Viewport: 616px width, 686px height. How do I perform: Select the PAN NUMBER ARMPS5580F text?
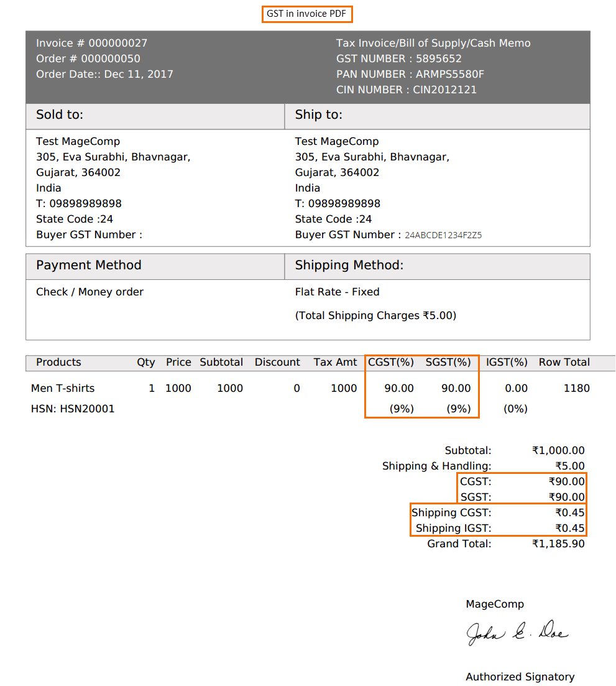click(410, 75)
